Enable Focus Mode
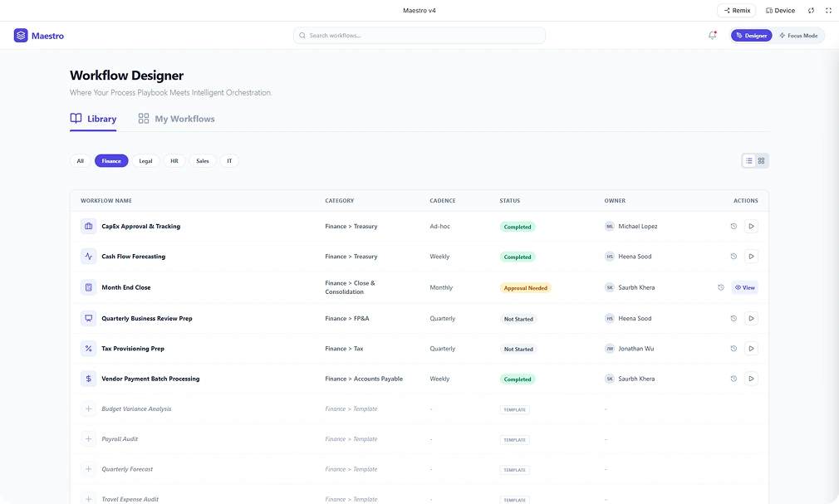Image resolution: width=839 pixels, height=504 pixels. coord(798,36)
